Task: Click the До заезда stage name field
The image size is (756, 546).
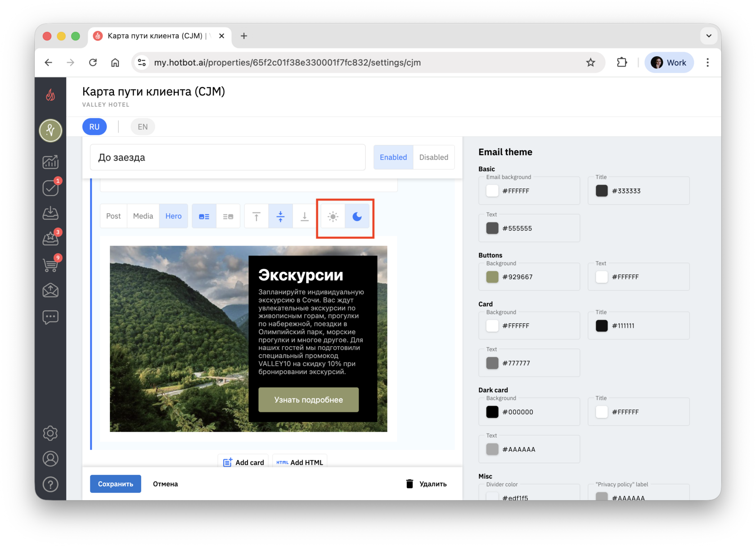Action: (228, 157)
